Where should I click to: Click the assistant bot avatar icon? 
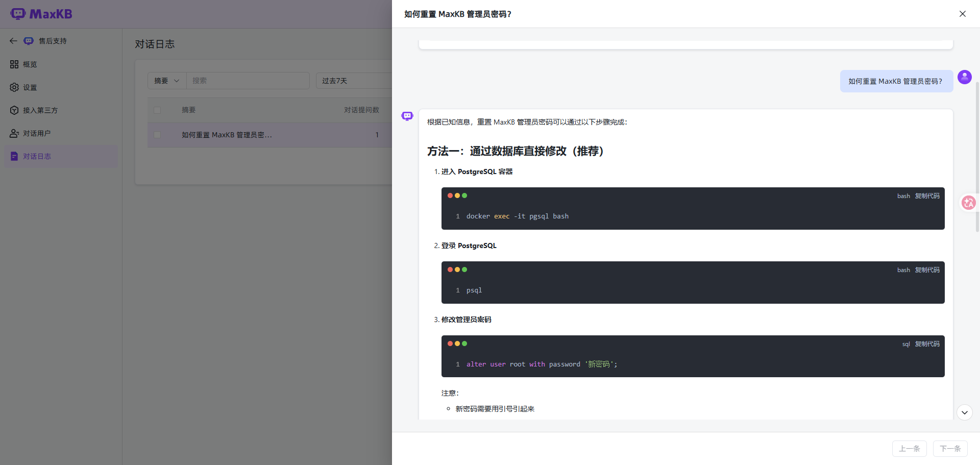tap(407, 116)
